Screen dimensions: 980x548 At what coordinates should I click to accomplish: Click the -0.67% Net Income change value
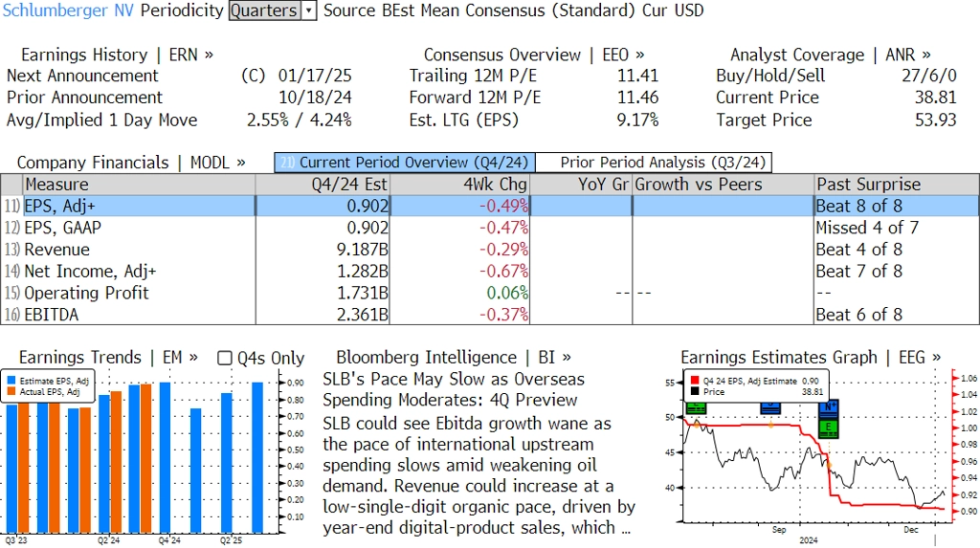[x=503, y=272]
